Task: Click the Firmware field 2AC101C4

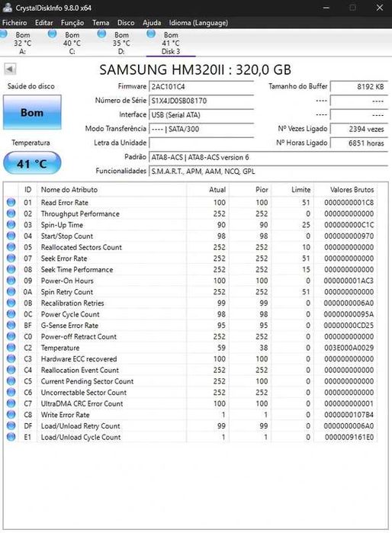Action: pos(201,86)
